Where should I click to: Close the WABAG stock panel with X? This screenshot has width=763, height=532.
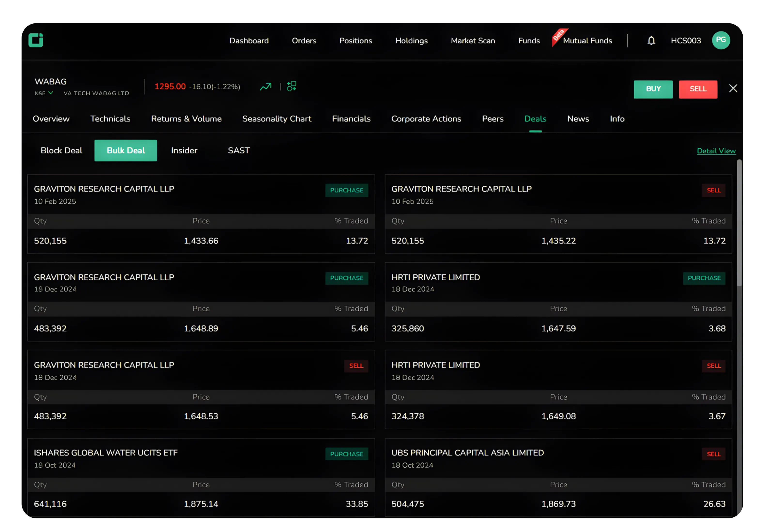(733, 88)
